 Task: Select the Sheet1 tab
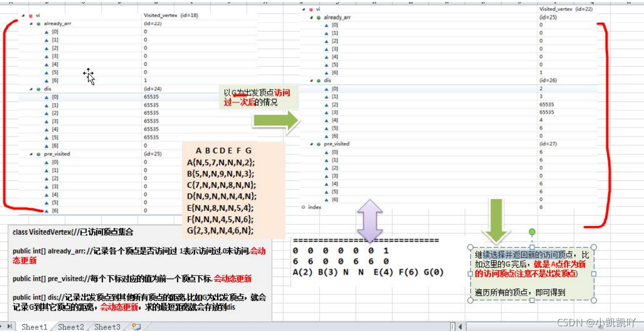(35, 327)
